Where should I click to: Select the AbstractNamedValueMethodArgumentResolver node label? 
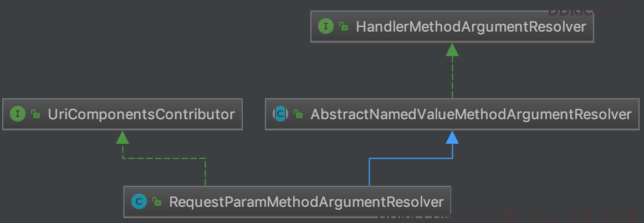coord(471,114)
